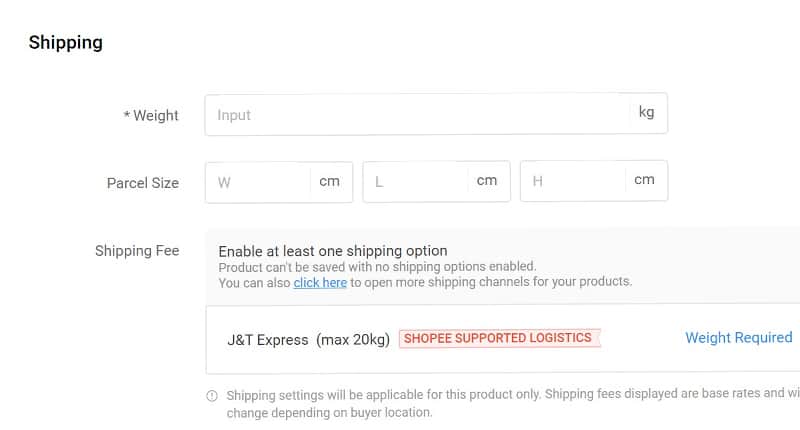The image size is (800, 430).
Task: Select the parcel length L field
Action: (x=416, y=182)
